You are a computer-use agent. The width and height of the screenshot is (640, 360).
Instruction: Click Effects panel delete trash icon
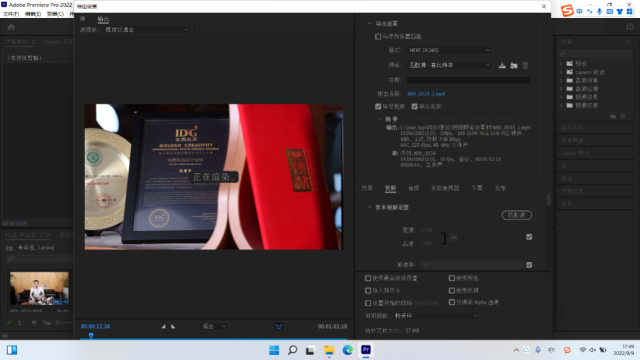tap(623, 116)
